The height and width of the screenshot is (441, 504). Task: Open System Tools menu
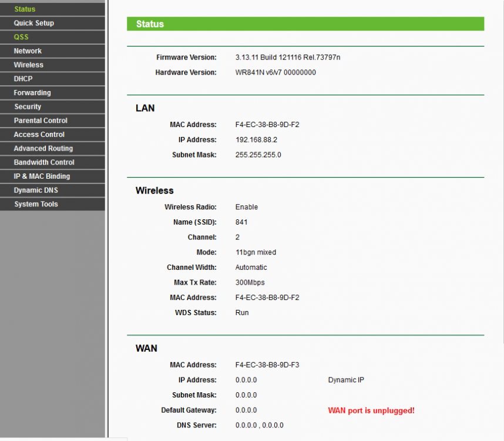coord(36,205)
